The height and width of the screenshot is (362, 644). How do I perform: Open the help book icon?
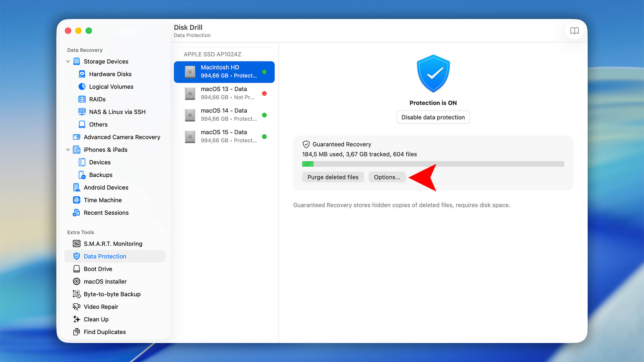[574, 31]
